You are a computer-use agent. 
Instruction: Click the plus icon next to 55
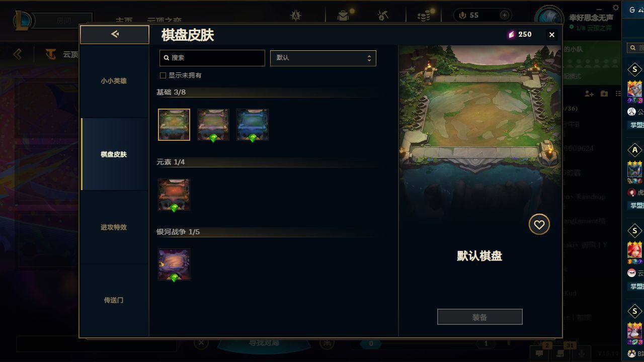coord(504,15)
